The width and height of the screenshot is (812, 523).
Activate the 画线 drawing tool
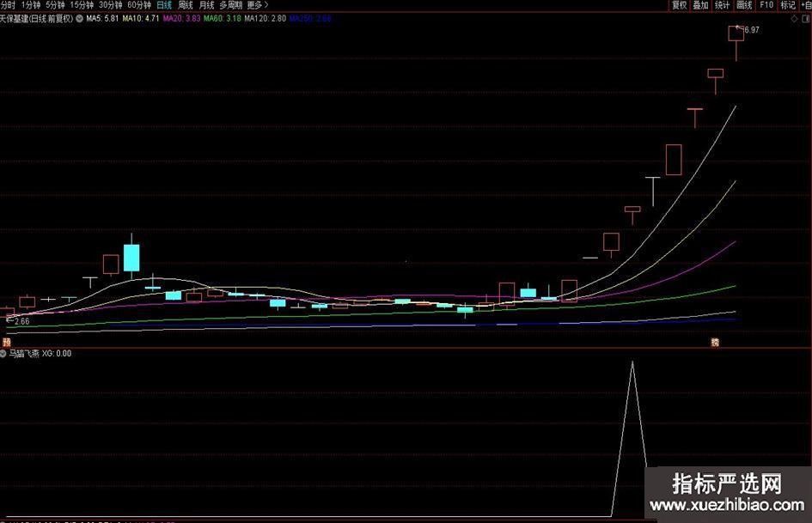(744, 5)
